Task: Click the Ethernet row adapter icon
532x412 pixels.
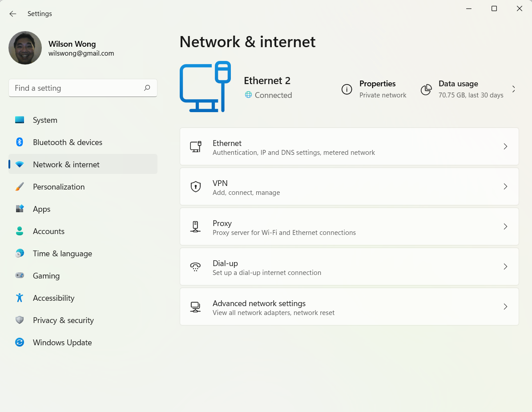Action: coord(195,147)
